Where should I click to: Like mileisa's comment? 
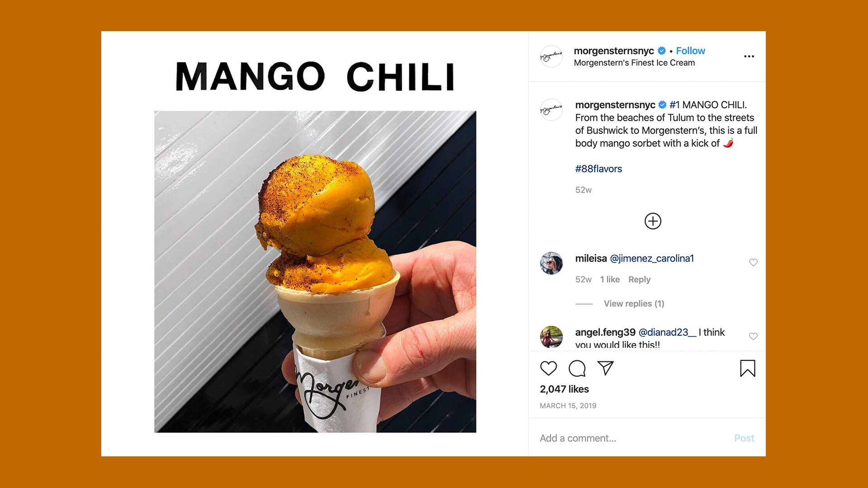pos(753,263)
